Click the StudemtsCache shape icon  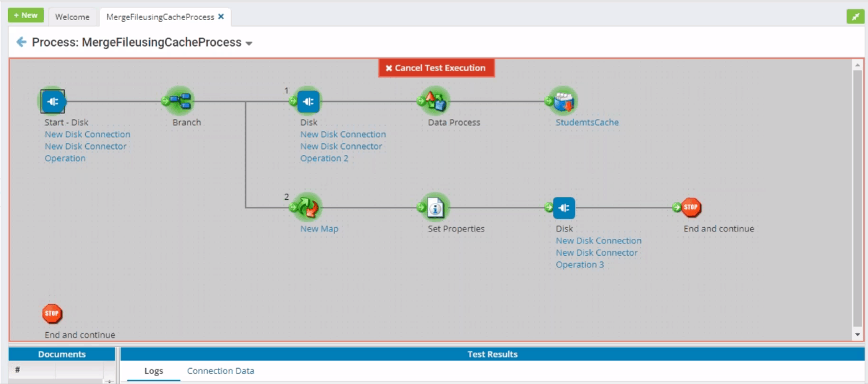tap(564, 102)
